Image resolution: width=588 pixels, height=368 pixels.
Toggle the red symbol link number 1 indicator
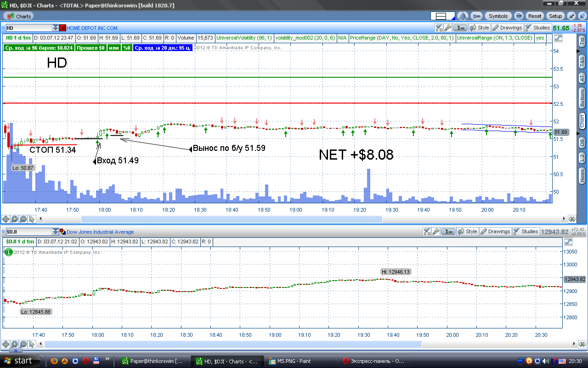coord(63,28)
